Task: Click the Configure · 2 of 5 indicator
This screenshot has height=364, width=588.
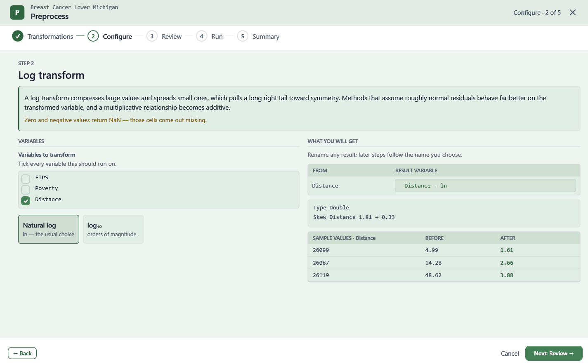Action: [x=537, y=12]
